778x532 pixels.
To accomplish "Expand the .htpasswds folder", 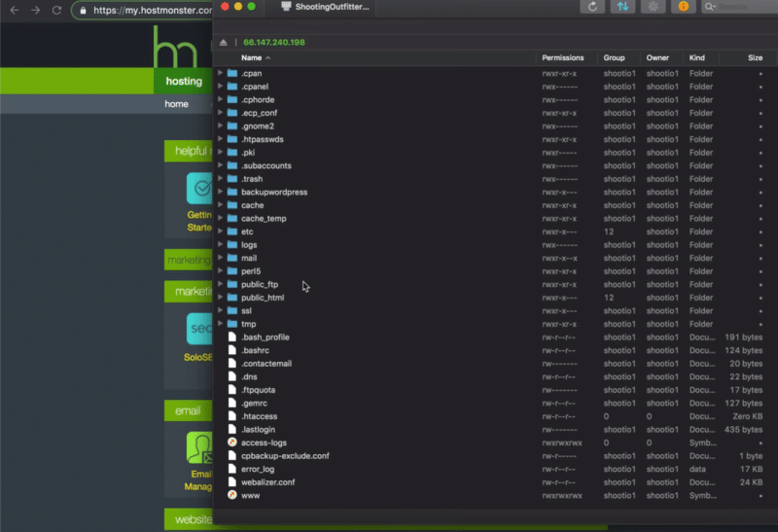I will [221, 139].
